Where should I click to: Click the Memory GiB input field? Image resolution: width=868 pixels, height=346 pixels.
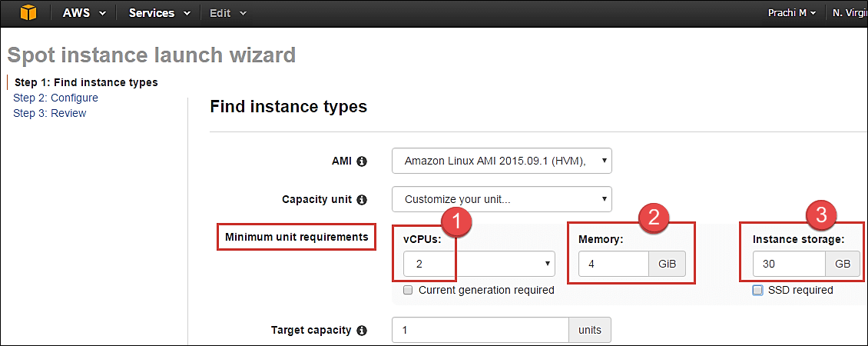tap(614, 264)
